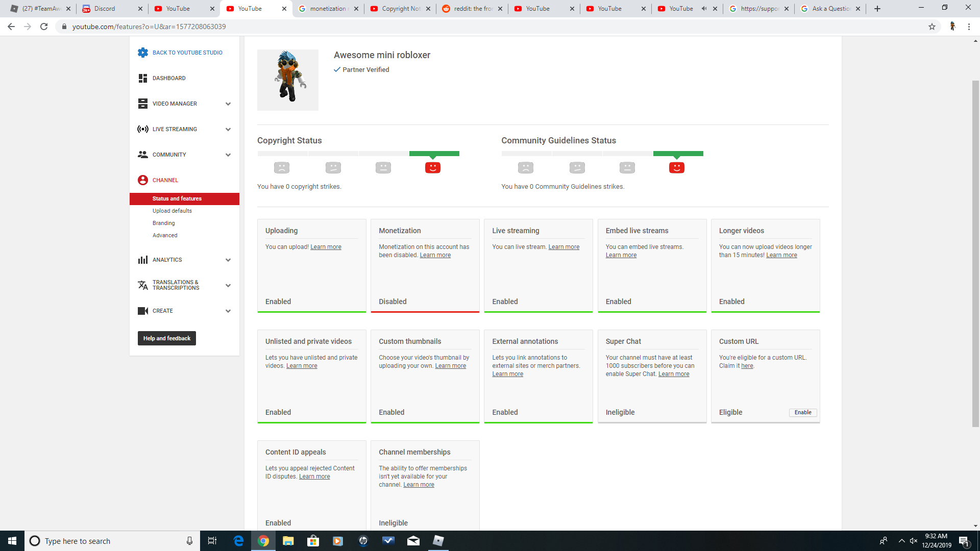980x551 pixels.
Task: Select Status and features menu item
Action: [x=178, y=198]
